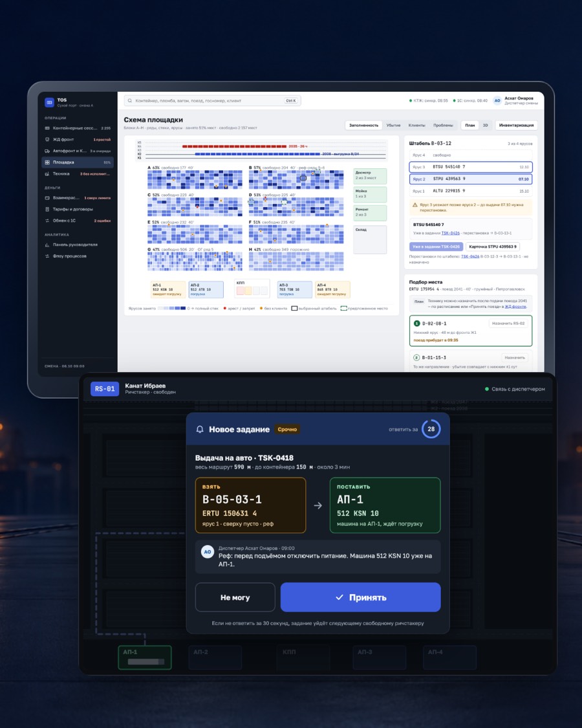The image size is (582, 728).
Task: Select the 3D map mode
Action: pos(486,126)
